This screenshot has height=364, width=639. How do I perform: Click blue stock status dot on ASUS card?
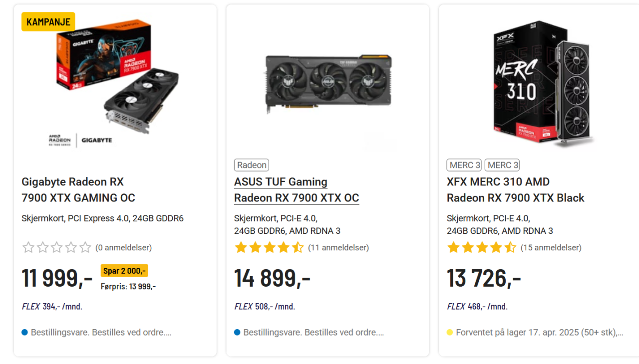point(237,332)
